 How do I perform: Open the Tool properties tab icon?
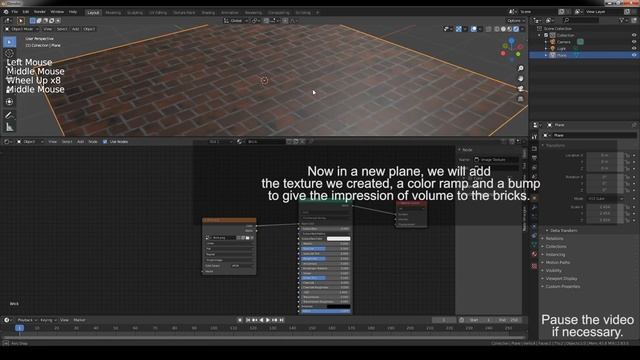click(534, 137)
